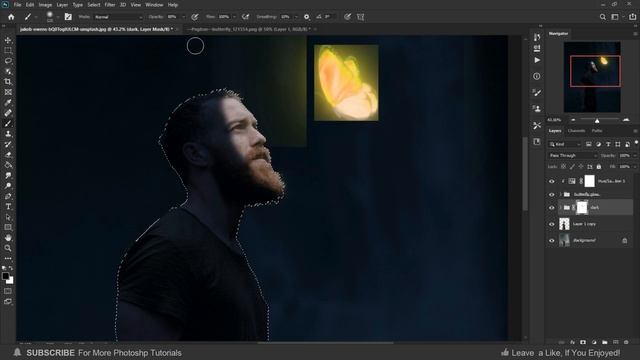
Task: Hide the Layer 1 copy layer
Action: click(551, 224)
